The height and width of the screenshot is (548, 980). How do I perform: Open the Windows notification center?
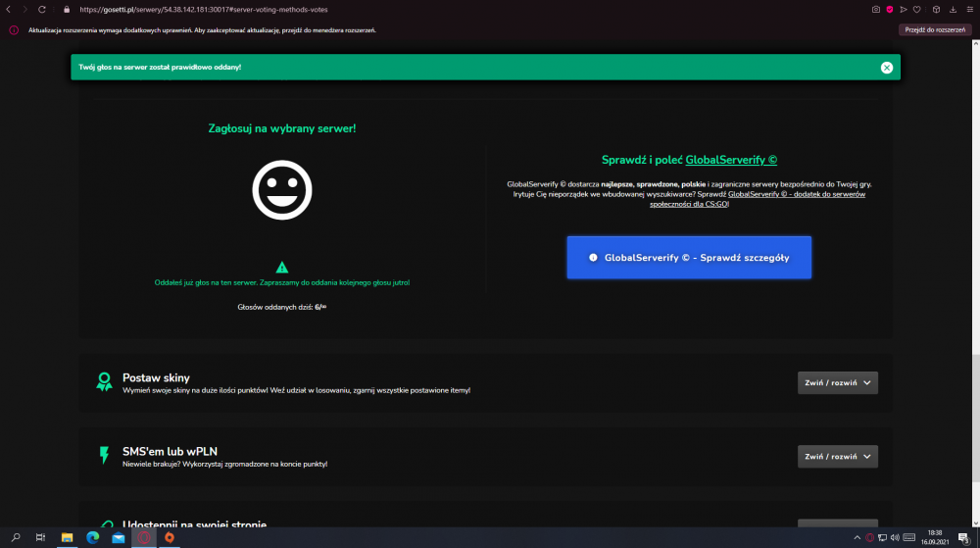point(963,537)
